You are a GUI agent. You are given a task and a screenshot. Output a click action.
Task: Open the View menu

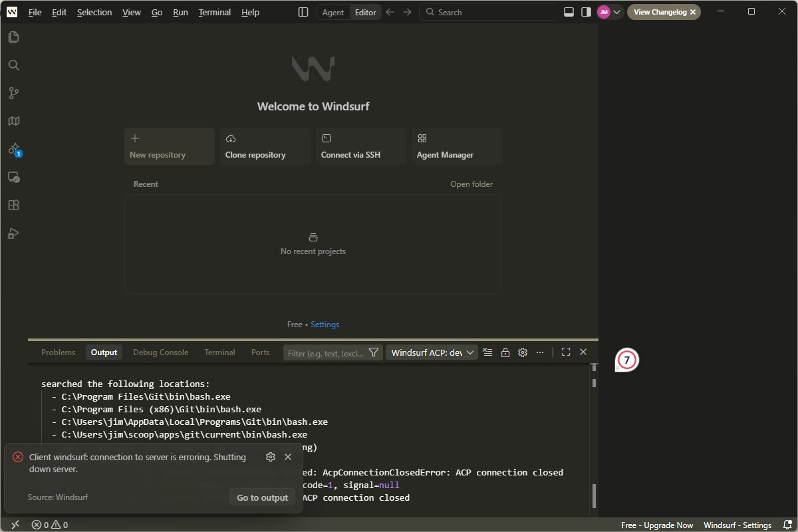tap(132, 12)
